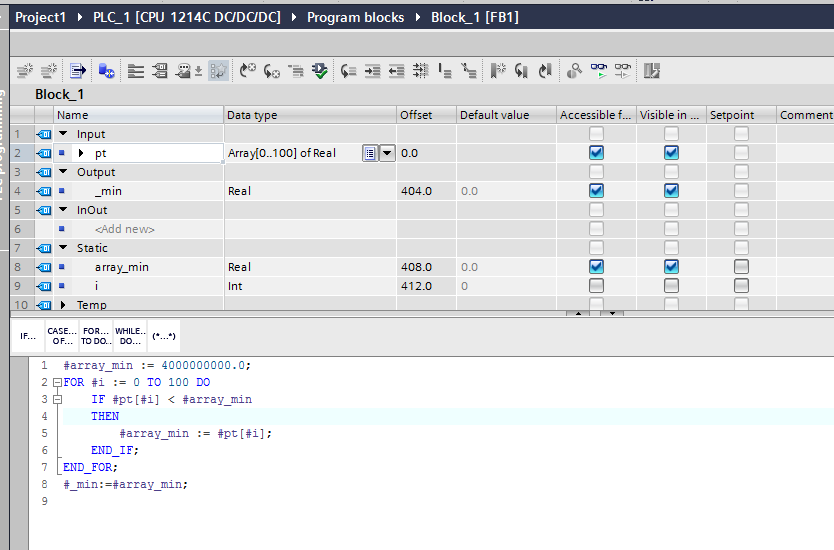Click the document with arrow toolbar icon

click(x=78, y=71)
